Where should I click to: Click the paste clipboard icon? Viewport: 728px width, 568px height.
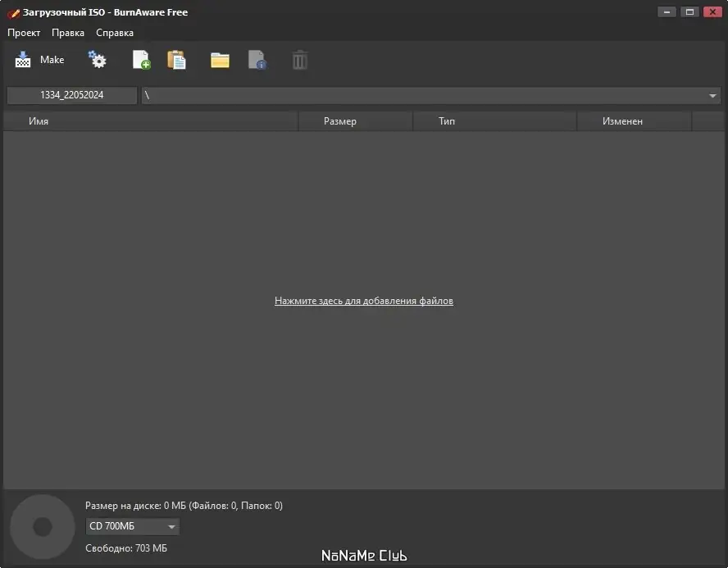pyautogui.click(x=176, y=60)
